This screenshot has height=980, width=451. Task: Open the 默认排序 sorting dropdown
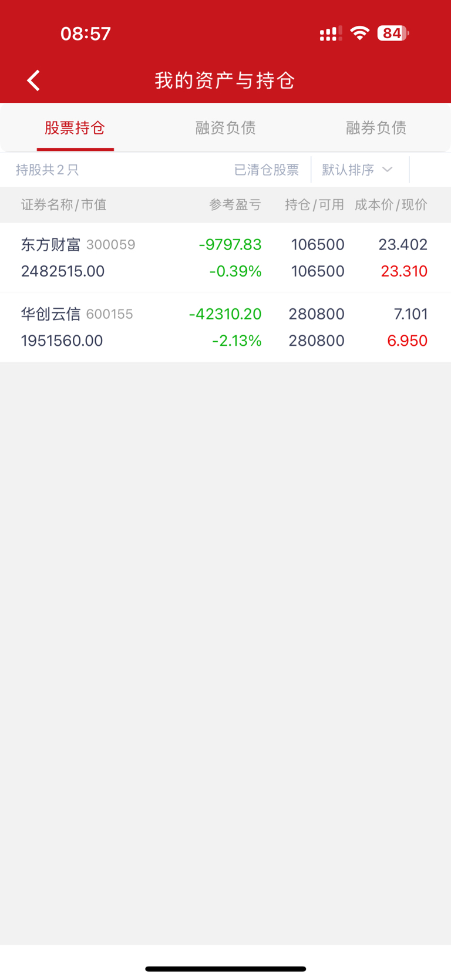pyautogui.click(x=357, y=170)
